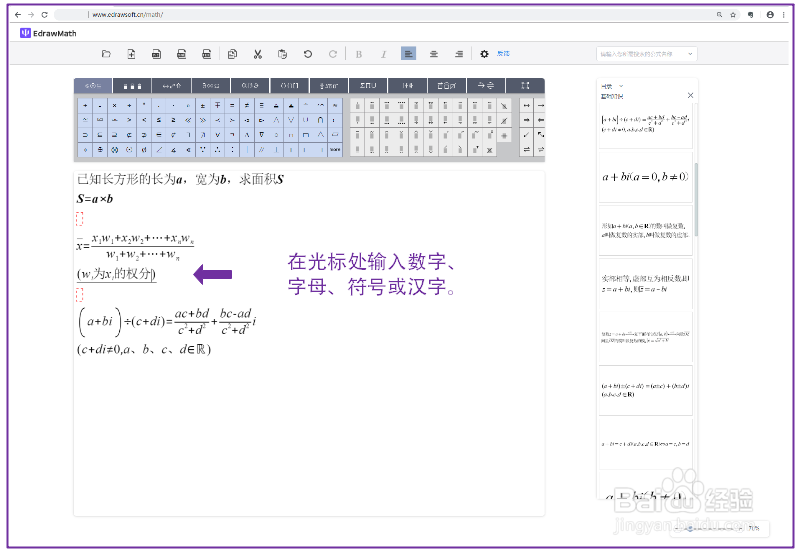The height and width of the screenshot is (553, 800).
Task: Insert the minus-plus ∓ symbol
Action: [217, 106]
